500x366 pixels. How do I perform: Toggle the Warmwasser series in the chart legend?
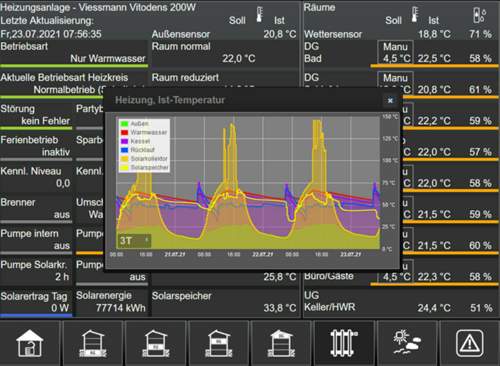(x=144, y=132)
